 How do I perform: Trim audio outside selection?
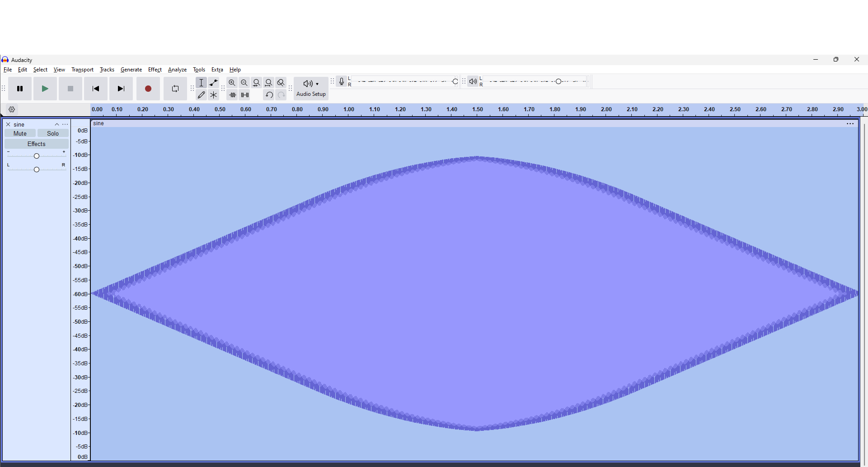click(x=233, y=95)
